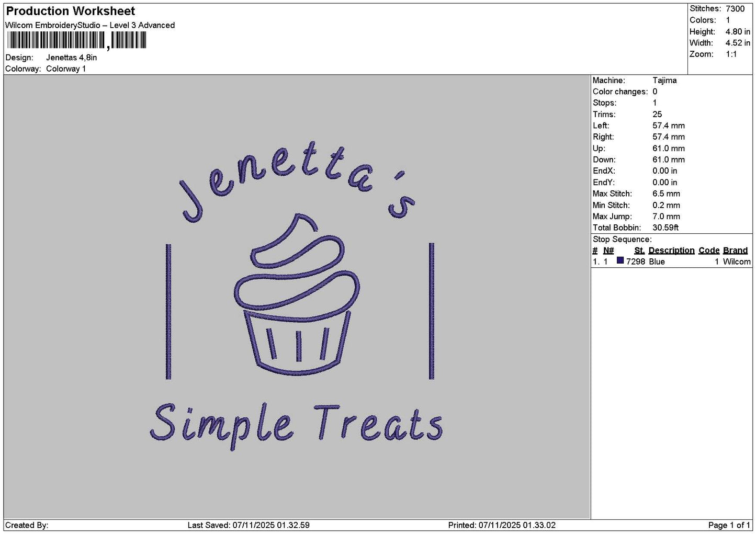Click the 'Code' column header

(709, 251)
